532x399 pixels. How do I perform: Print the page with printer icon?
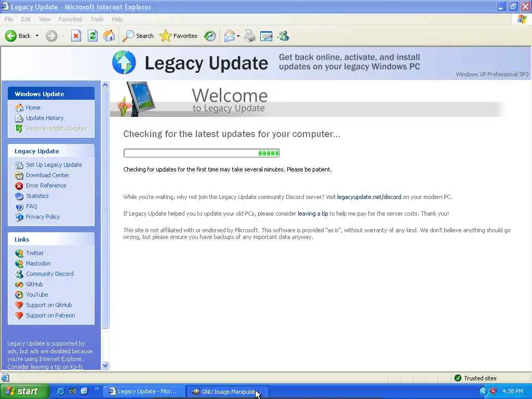pos(250,36)
